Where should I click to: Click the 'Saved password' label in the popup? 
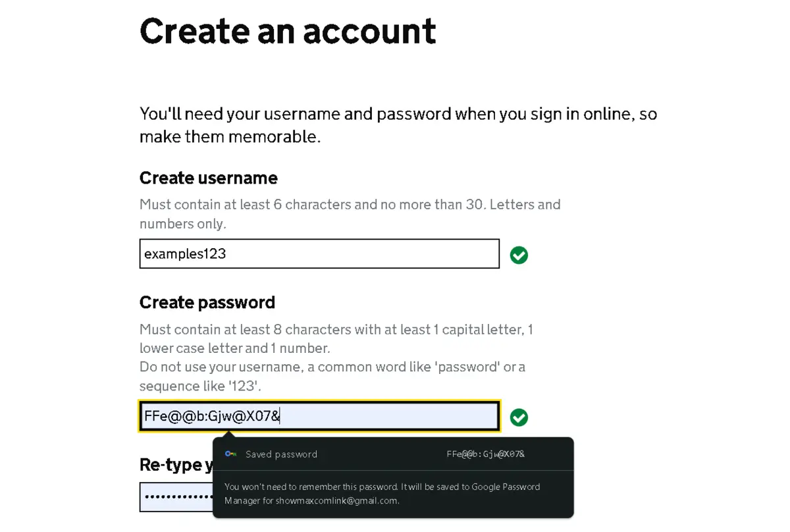click(281, 454)
